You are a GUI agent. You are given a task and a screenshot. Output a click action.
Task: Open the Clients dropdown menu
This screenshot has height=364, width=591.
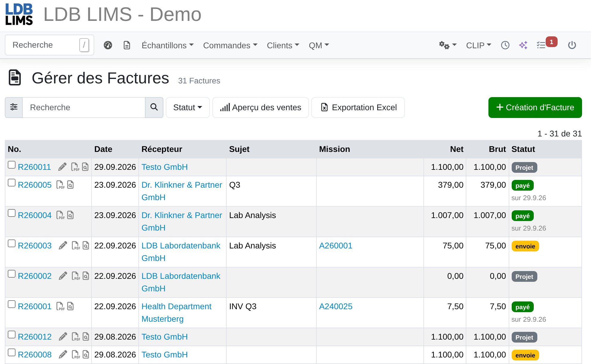[283, 45]
